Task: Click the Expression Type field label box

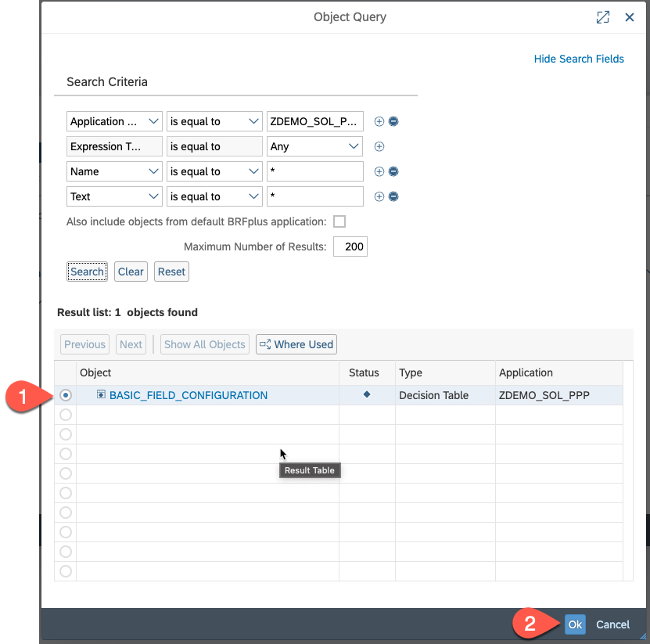Action: click(x=114, y=146)
